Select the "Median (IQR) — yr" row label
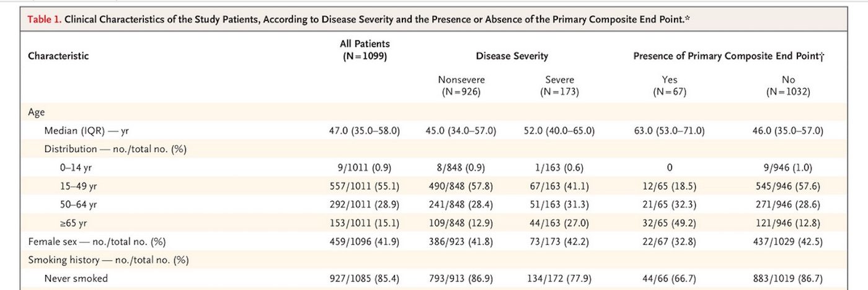The width and height of the screenshot is (868, 290). [86, 131]
